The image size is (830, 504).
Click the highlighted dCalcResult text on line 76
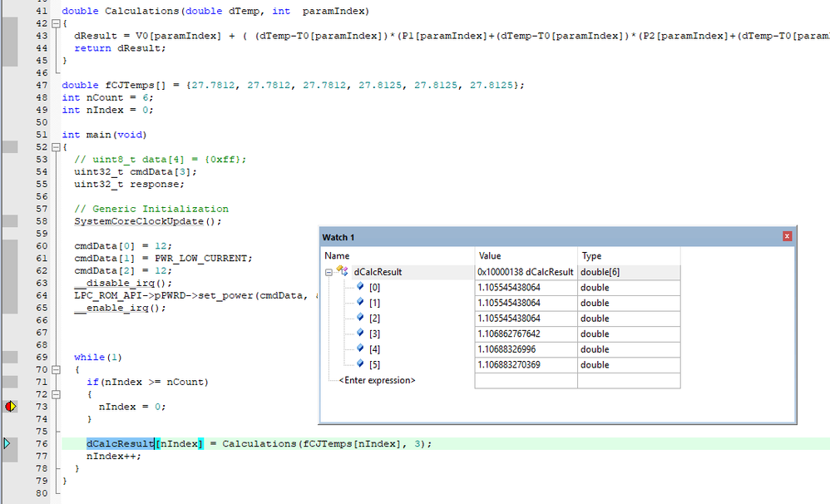click(x=120, y=443)
